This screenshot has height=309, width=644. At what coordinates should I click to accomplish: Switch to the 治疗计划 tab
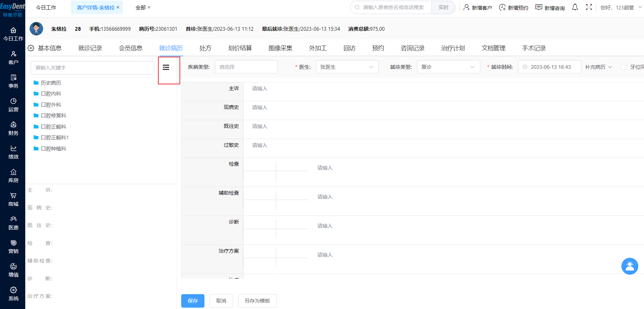[x=453, y=48]
